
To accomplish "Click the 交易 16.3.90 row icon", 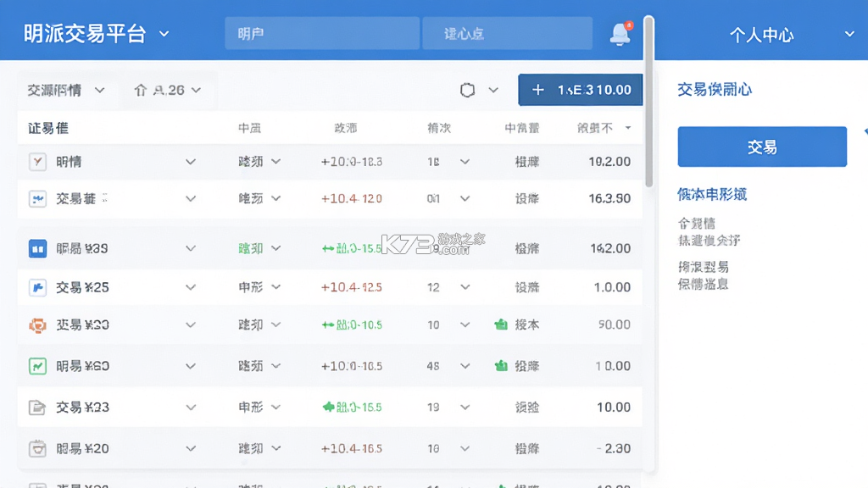I will (37, 198).
